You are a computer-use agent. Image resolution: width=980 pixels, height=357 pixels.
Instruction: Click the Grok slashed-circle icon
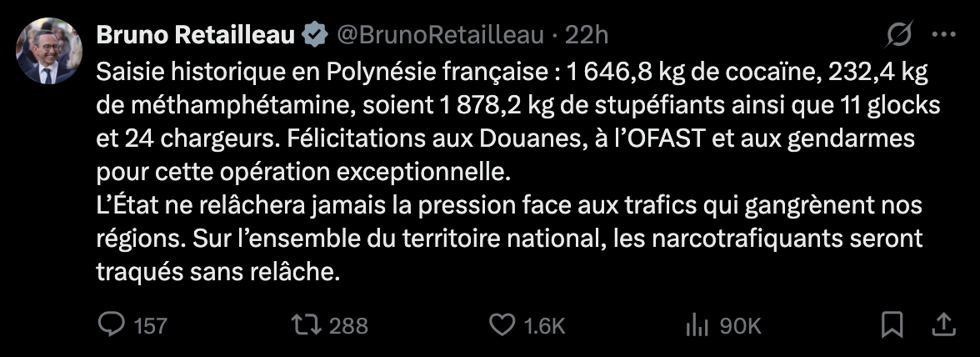[898, 34]
